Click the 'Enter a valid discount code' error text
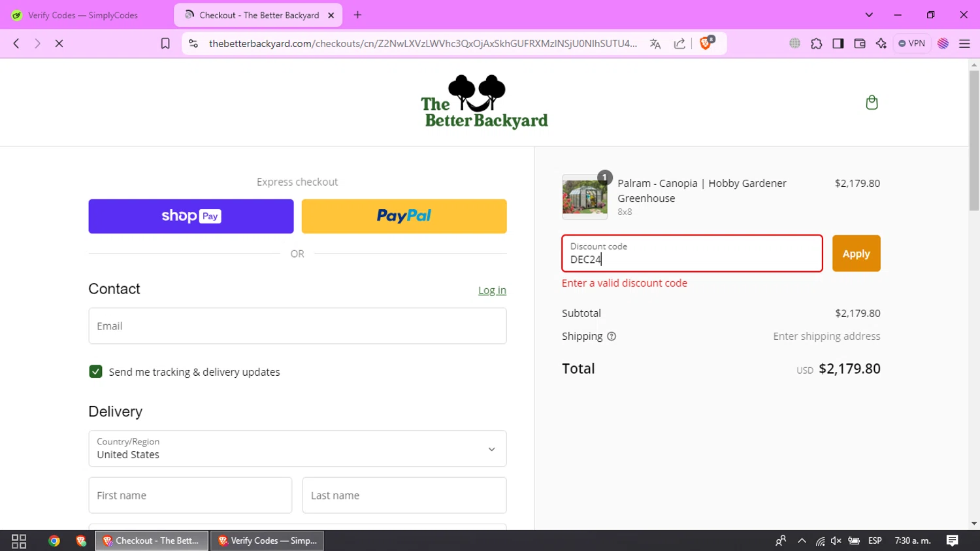Screen dimensions: 980x551 [625, 283]
